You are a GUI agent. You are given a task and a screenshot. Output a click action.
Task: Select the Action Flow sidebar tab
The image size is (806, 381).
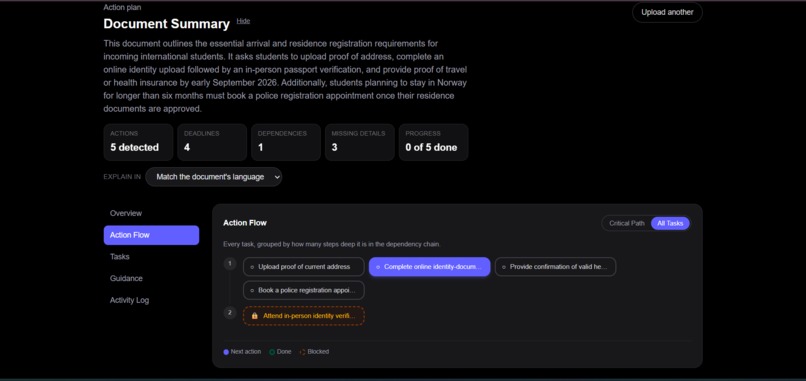pos(151,235)
